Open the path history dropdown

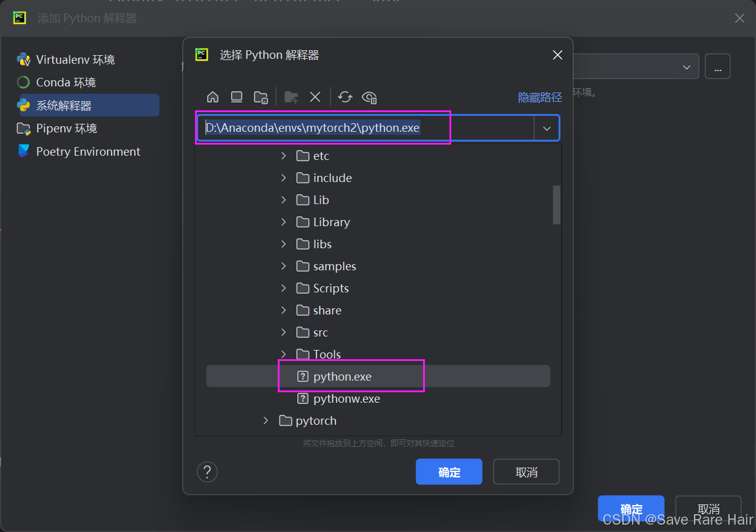pos(547,129)
